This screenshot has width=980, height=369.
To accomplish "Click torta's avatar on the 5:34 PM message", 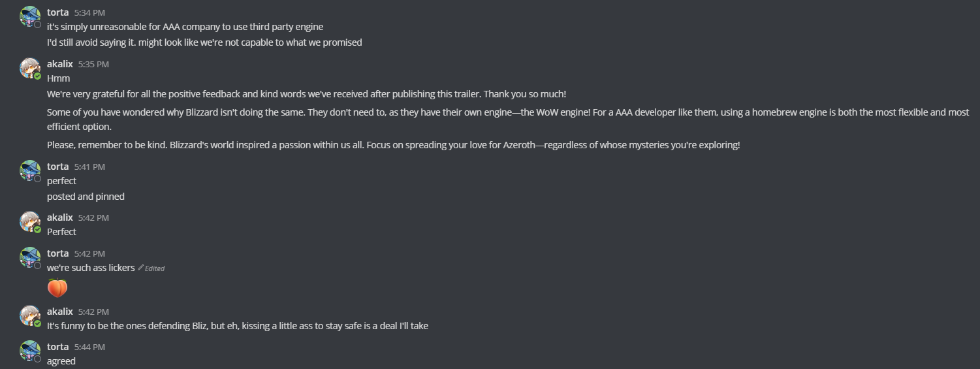I will coord(30,16).
